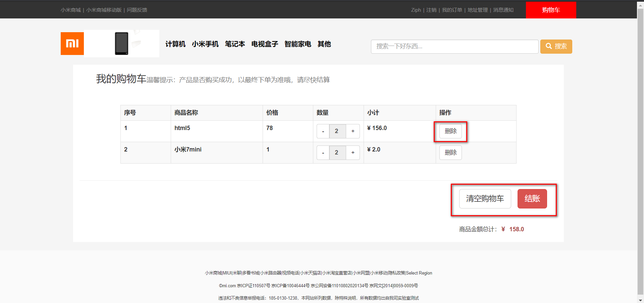The height and width of the screenshot is (303, 644).
Task: Click the orange MI logo
Action: (72, 44)
